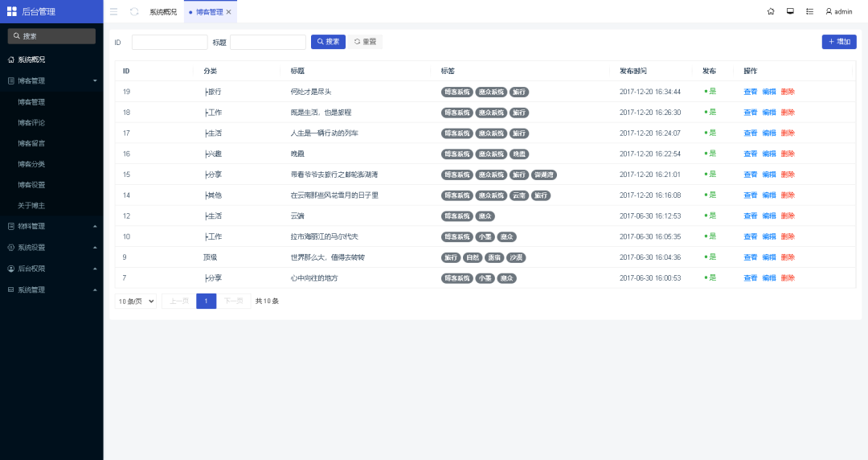Expand the 物料管理 sidebar group

pyautogui.click(x=51, y=226)
